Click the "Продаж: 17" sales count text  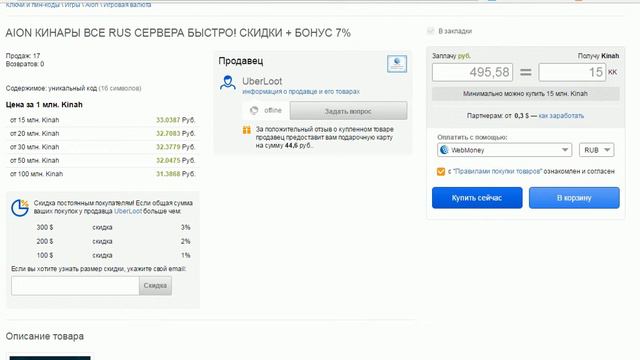23,56
